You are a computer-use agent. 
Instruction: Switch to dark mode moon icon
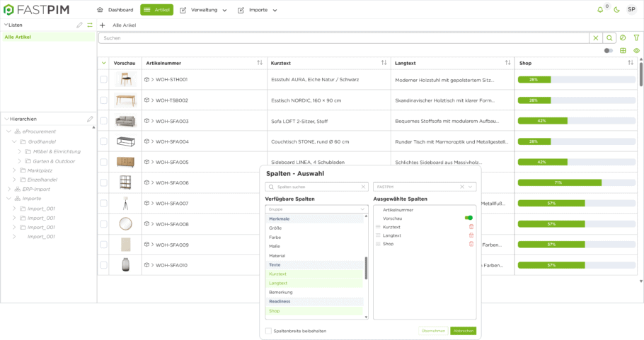pyautogui.click(x=616, y=10)
